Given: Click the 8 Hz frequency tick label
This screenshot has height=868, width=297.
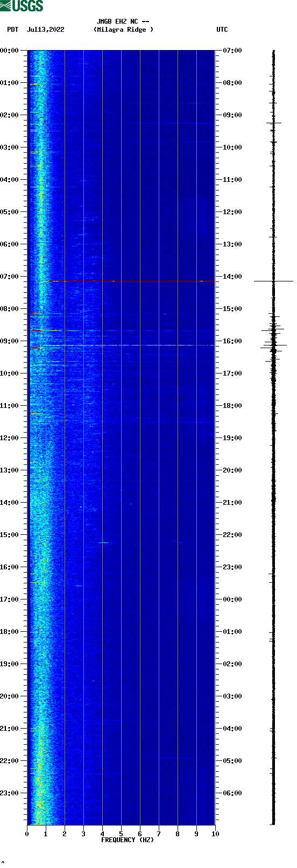Looking at the screenshot, I should click(x=178, y=834).
